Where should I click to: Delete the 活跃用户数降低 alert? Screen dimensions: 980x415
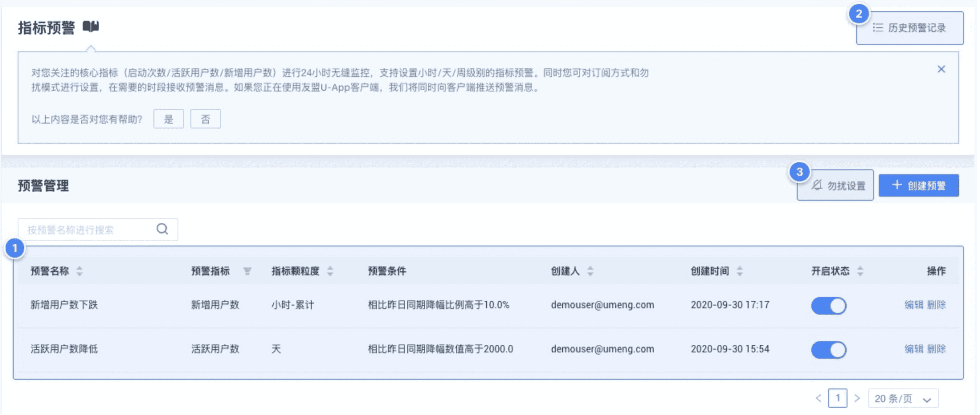click(x=936, y=349)
